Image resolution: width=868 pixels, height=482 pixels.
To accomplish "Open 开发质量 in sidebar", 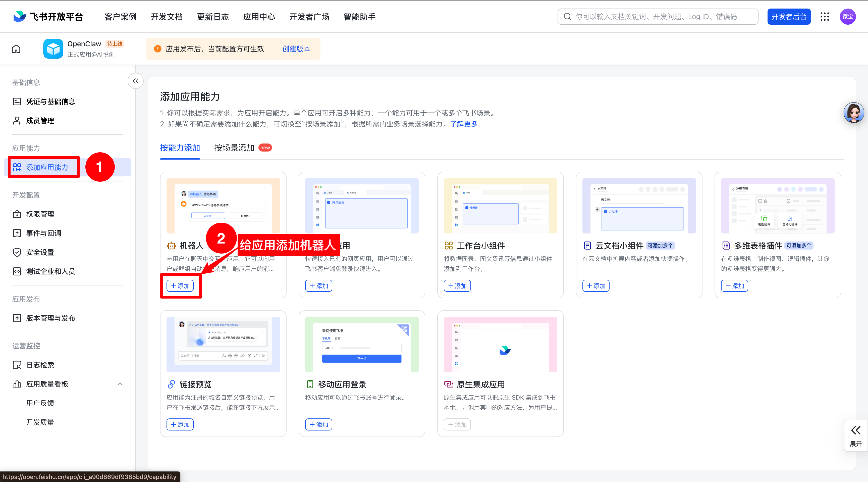I will coord(40,422).
